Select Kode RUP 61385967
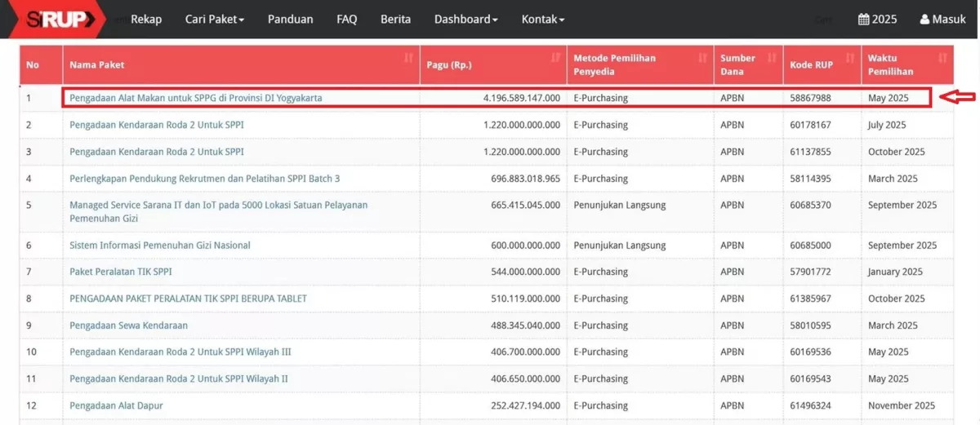980x425 pixels. (810, 299)
